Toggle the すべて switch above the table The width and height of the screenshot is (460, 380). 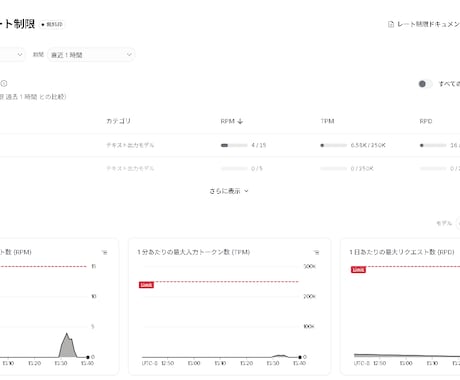pos(425,84)
